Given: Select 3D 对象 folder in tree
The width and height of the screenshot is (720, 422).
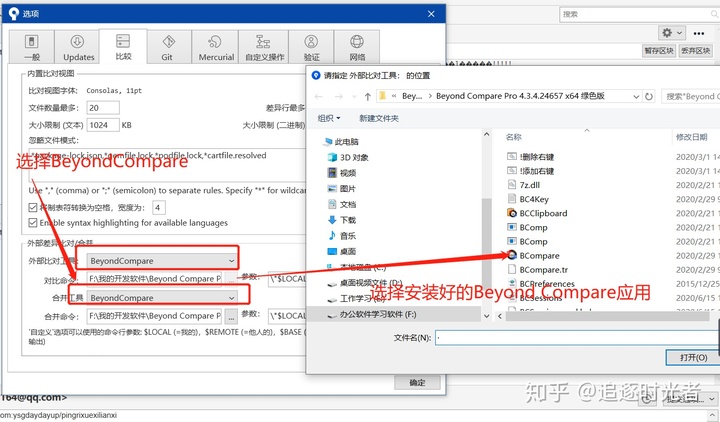Looking at the screenshot, I should pos(348,157).
